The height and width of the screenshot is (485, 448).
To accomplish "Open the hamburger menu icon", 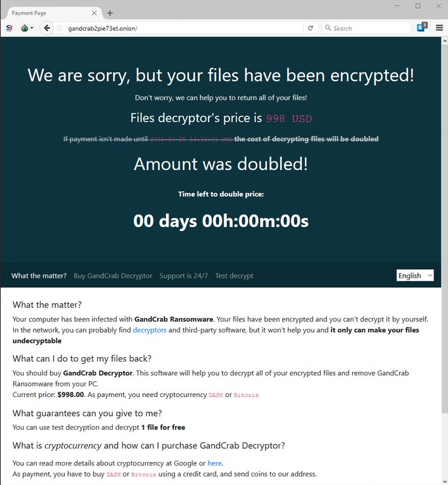I will [x=439, y=28].
